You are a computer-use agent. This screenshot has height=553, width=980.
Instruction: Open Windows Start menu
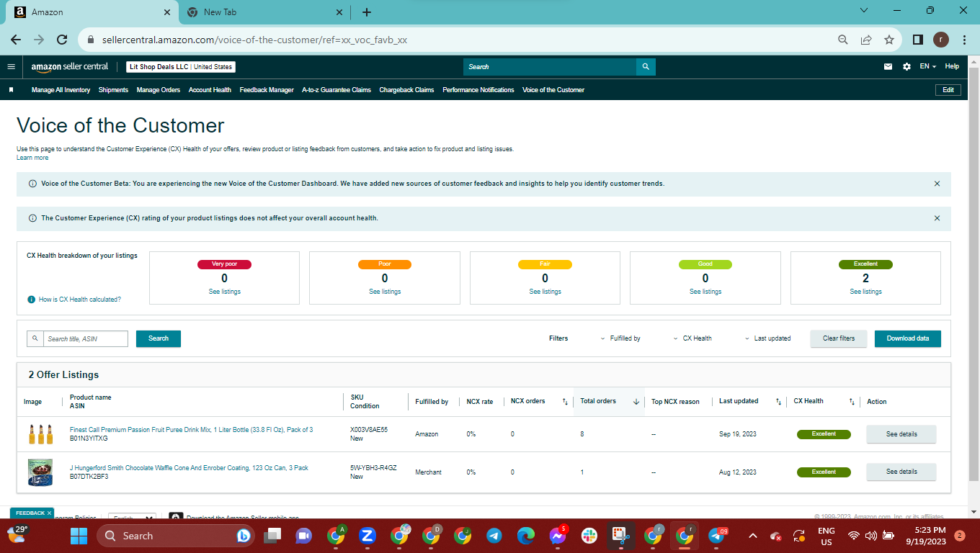coord(79,536)
